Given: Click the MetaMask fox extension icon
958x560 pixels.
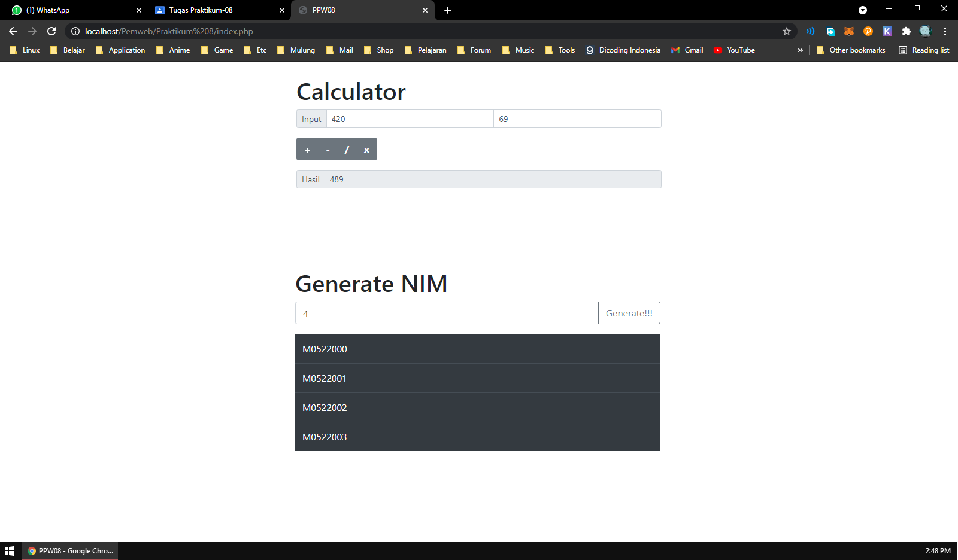Looking at the screenshot, I should (849, 31).
